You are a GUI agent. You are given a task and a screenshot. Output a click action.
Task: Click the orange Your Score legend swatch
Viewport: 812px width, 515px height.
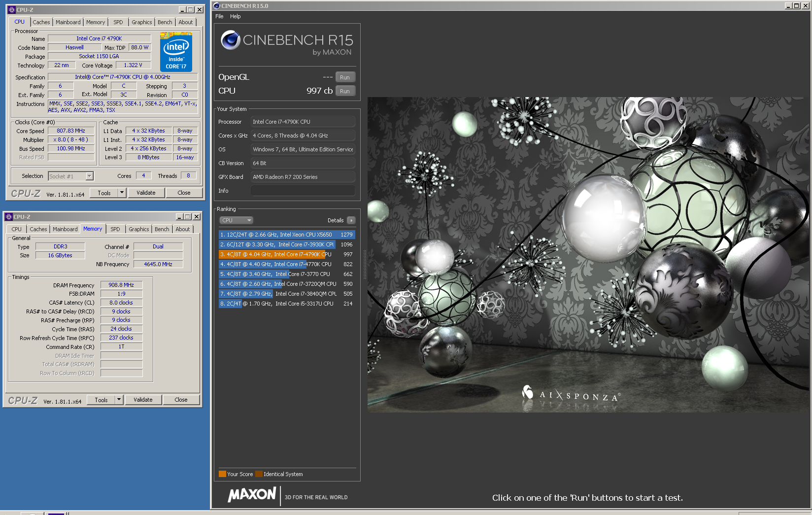222,474
